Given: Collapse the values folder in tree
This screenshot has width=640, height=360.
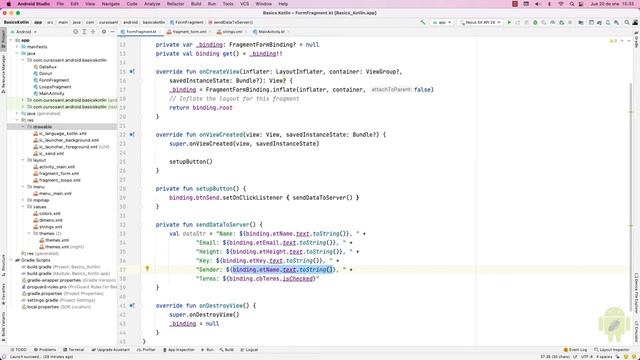Looking at the screenshot, I should [x=23, y=207].
